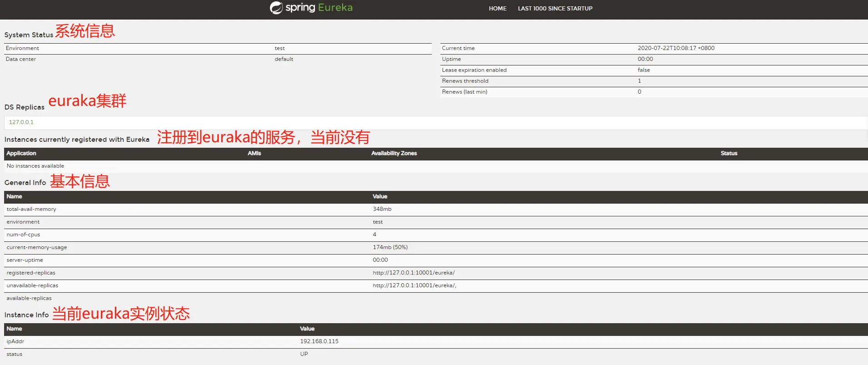Click the Instance Info heading
This screenshot has height=365, width=868.
click(x=26, y=315)
